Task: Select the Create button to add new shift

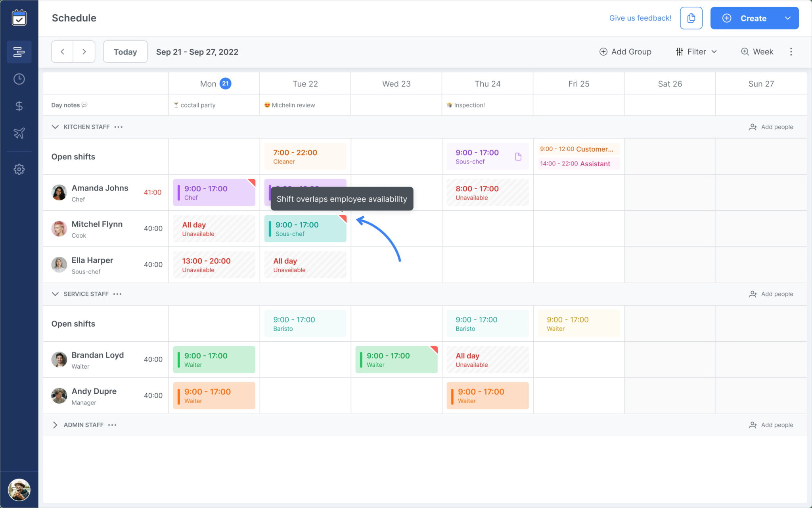Action: pos(753,18)
